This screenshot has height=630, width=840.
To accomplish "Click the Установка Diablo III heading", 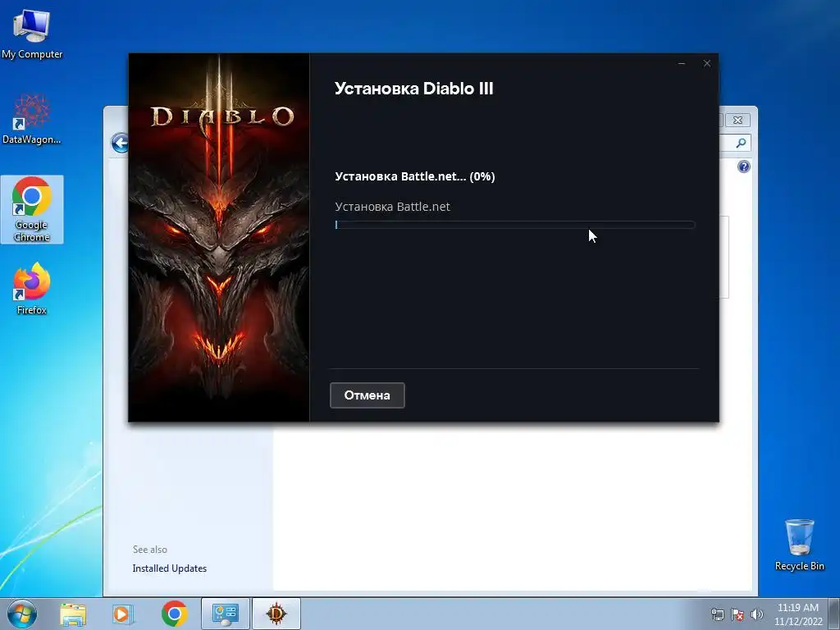I will tap(413, 89).
